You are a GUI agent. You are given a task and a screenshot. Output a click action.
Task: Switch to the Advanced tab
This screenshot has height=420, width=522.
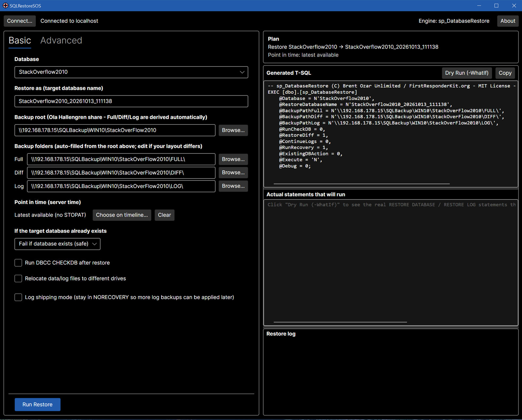tap(61, 40)
